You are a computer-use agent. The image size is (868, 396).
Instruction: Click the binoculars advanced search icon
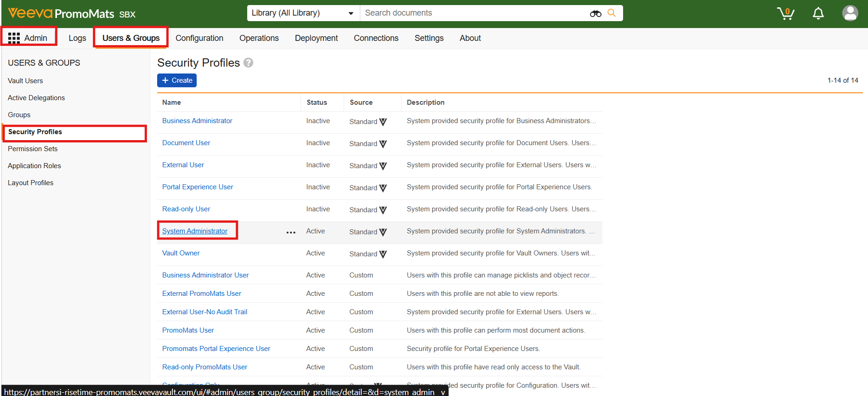pyautogui.click(x=596, y=13)
